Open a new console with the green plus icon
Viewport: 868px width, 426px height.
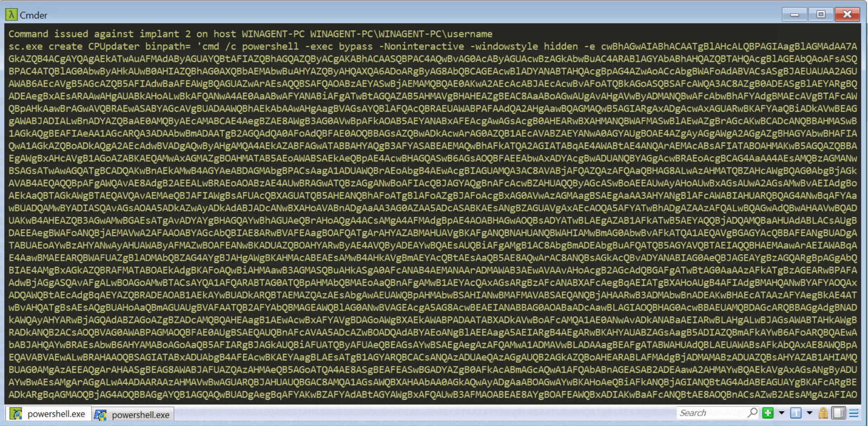767,412
